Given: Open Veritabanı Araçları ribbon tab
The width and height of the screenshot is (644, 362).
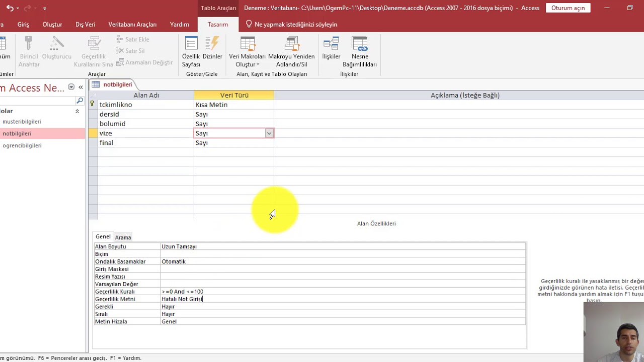Looking at the screenshot, I should [132, 24].
